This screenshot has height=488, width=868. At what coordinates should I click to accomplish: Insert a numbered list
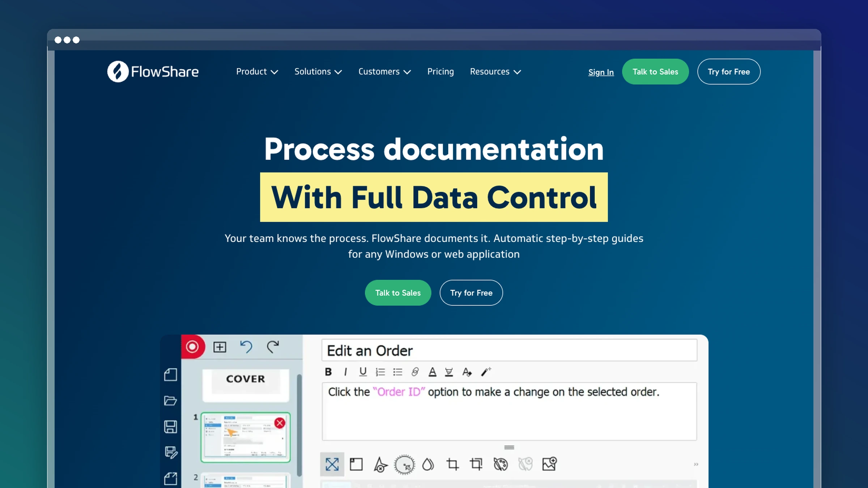[380, 372]
